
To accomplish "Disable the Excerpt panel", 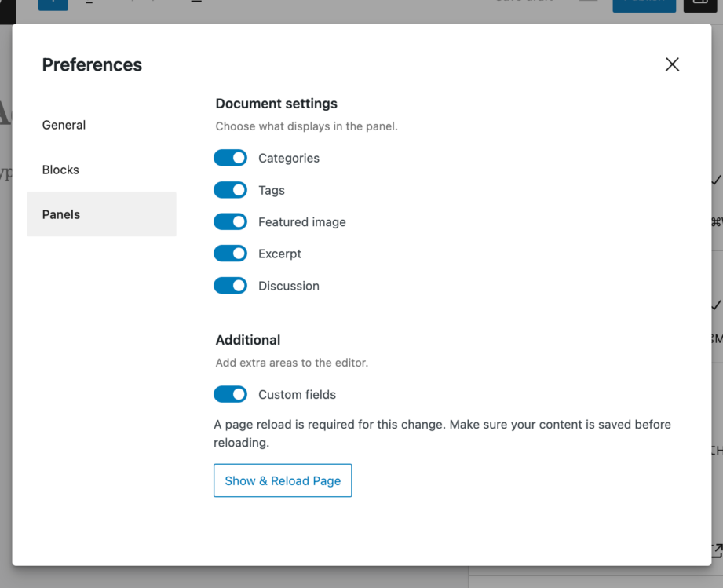I will pyautogui.click(x=230, y=253).
